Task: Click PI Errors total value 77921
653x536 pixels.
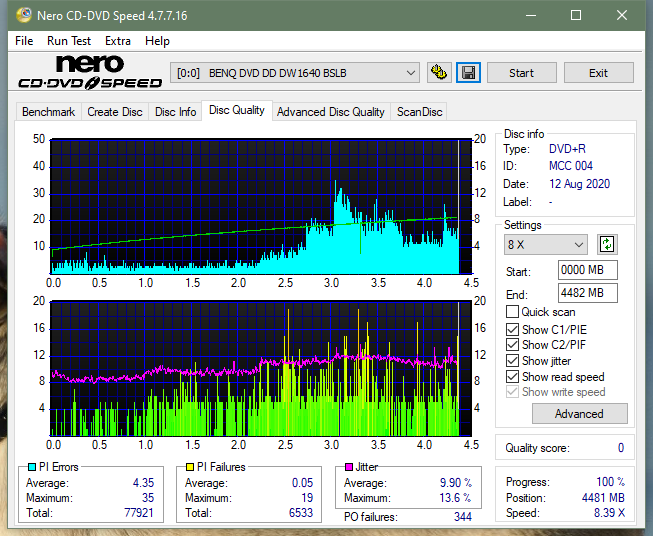Action: [x=139, y=512]
